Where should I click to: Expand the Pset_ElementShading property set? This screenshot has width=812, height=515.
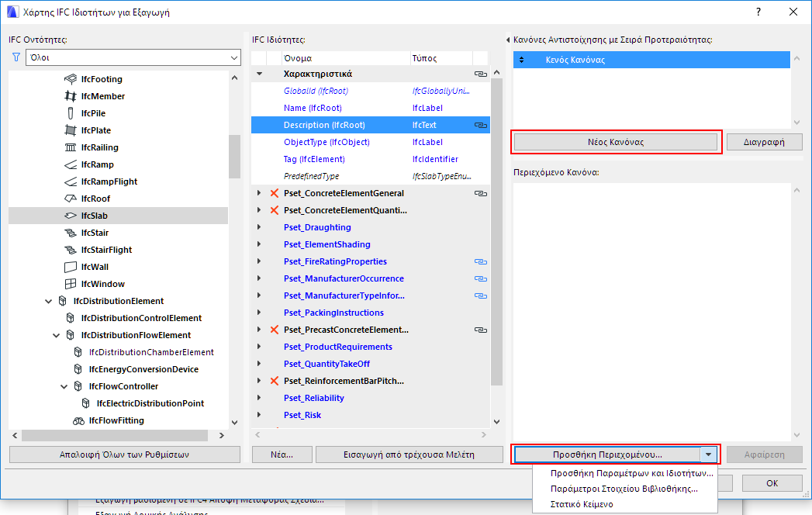click(x=259, y=244)
